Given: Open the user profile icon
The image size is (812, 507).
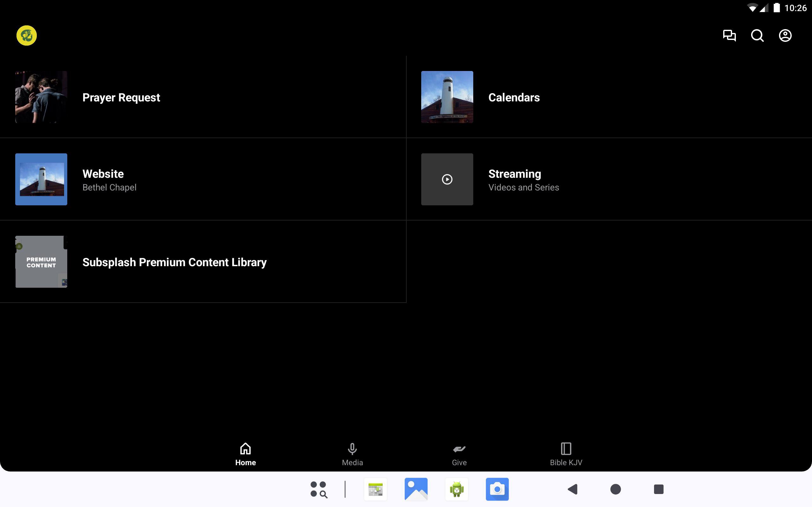Looking at the screenshot, I should tap(785, 35).
